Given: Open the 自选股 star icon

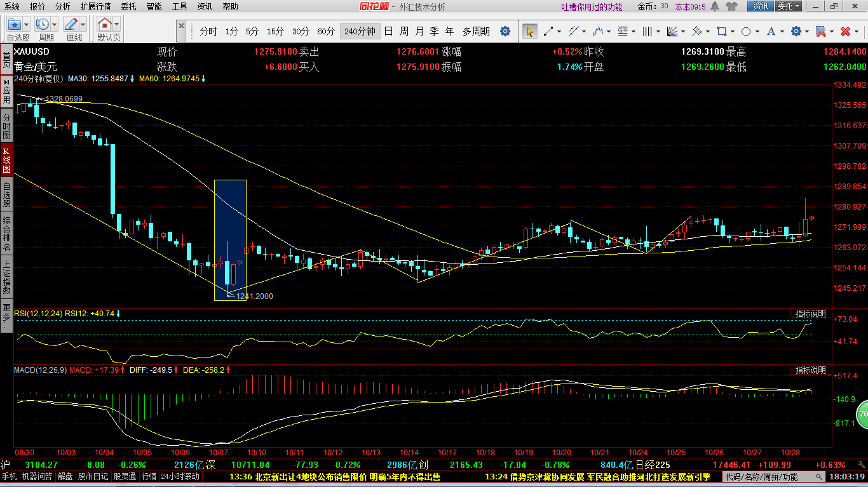Looking at the screenshot, I should [x=15, y=25].
